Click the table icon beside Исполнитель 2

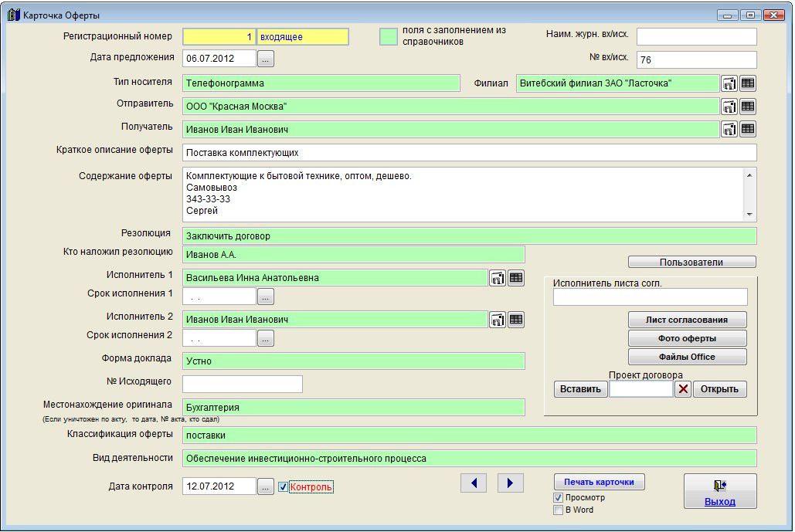(516, 319)
